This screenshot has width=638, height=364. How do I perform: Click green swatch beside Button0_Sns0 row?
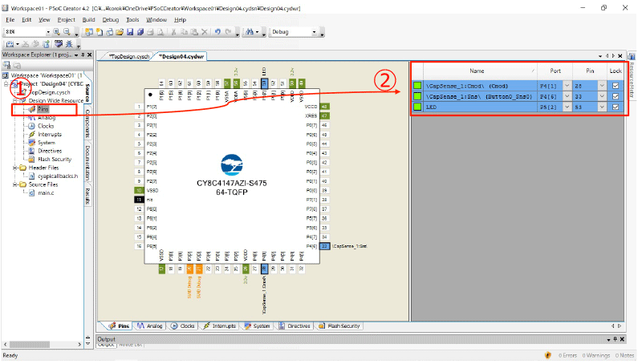coord(417,96)
